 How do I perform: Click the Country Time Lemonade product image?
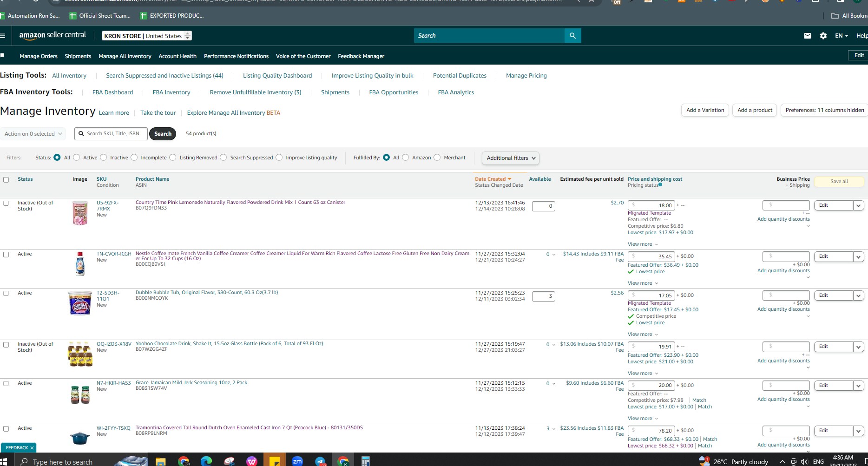click(x=80, y=213)
